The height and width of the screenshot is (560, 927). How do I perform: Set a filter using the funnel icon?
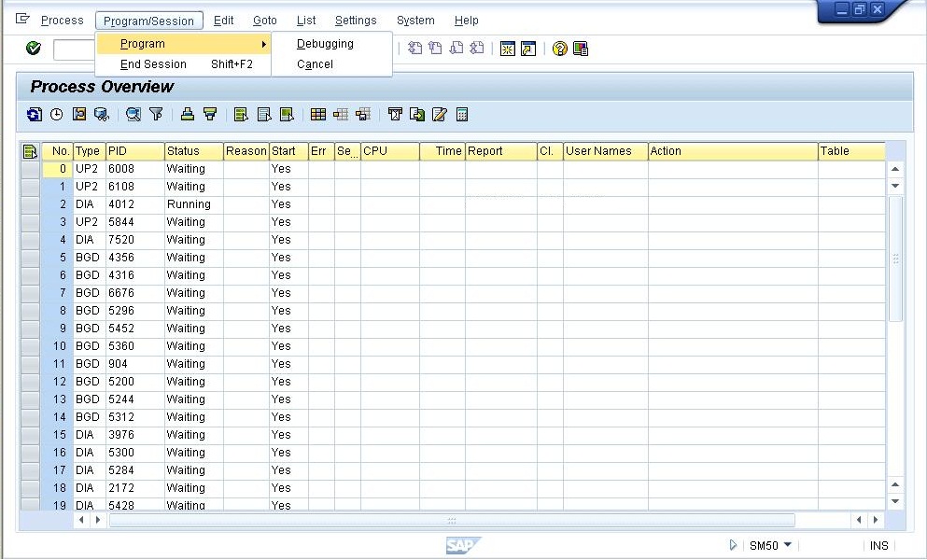click(x=156, y=114)
